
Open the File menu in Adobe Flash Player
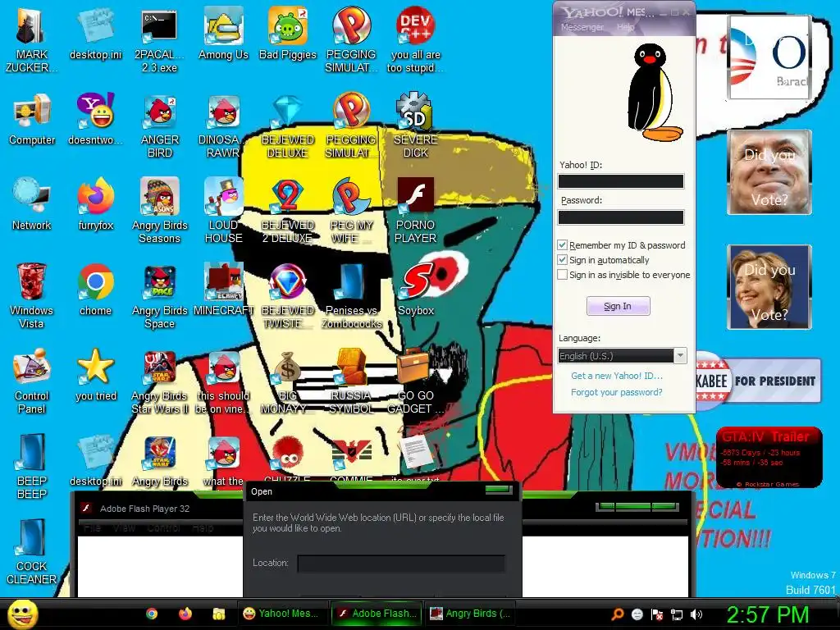(x=92, y=528)
